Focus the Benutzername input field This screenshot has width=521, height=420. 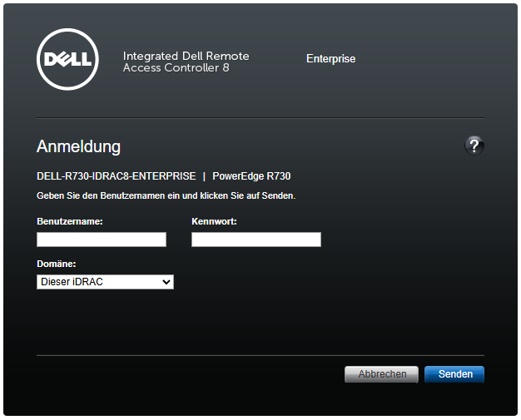pyautogui.click(x=102, y=240)
